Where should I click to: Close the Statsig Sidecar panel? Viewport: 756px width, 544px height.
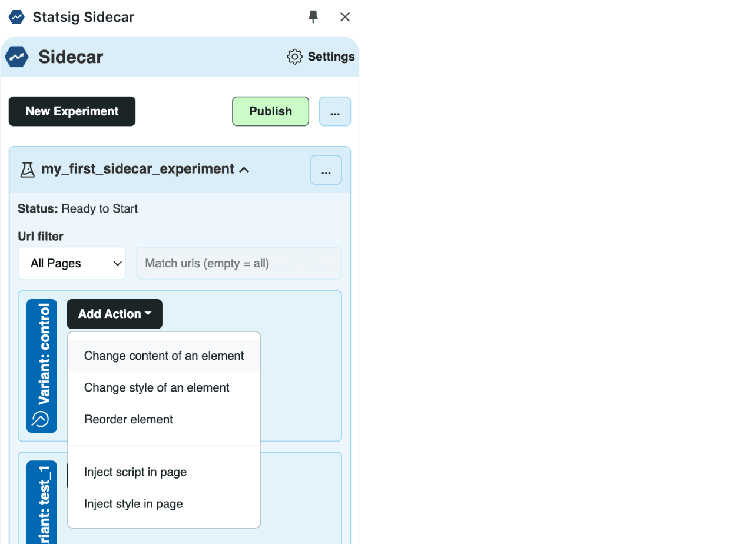345,17
